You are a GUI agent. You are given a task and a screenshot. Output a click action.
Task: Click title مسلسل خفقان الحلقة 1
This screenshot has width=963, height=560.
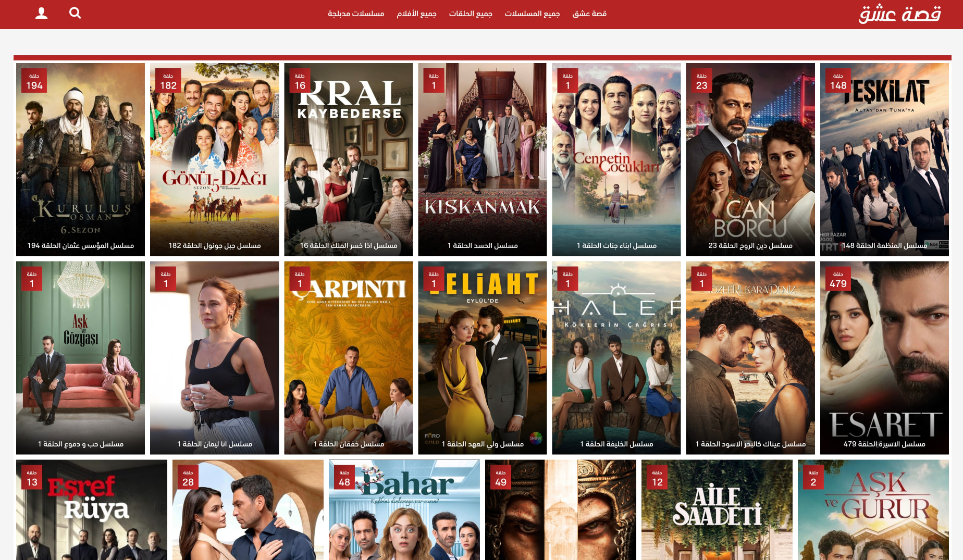(349, 444)
